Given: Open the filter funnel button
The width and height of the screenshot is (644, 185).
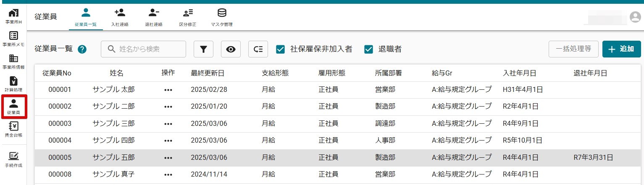Looking at the screenshot, I should point(204,49).
